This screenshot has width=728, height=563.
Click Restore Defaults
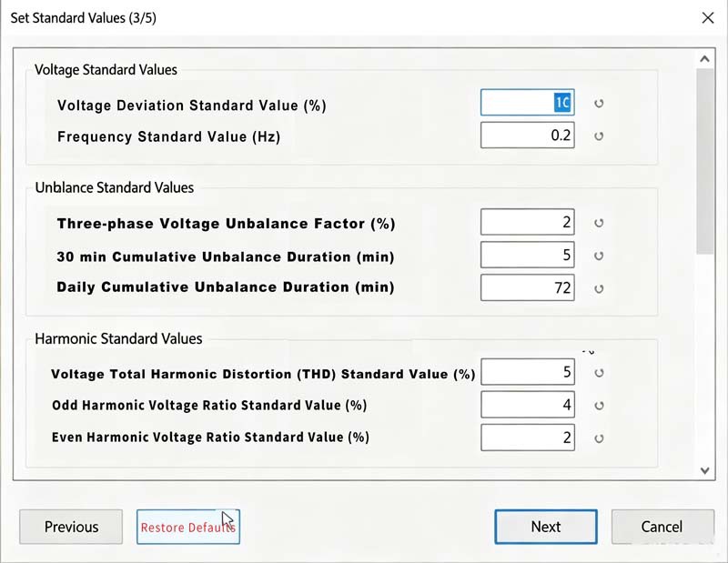188,527
